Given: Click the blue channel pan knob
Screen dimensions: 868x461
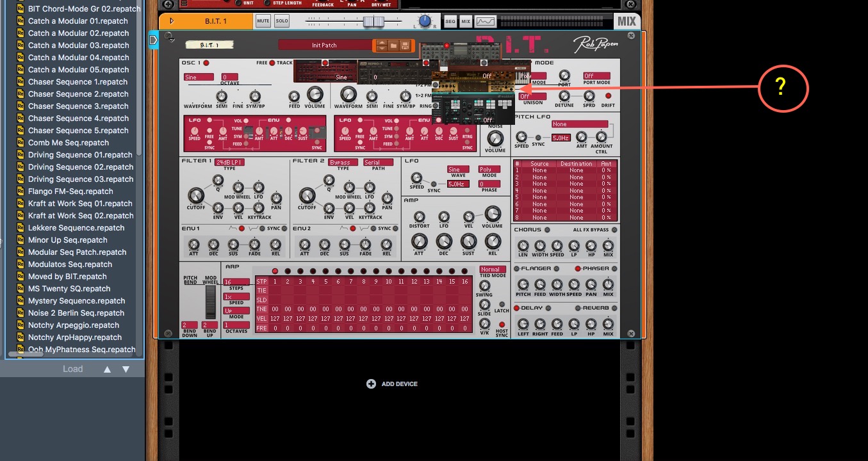Looking at the screenshot, I should [425, 21].
